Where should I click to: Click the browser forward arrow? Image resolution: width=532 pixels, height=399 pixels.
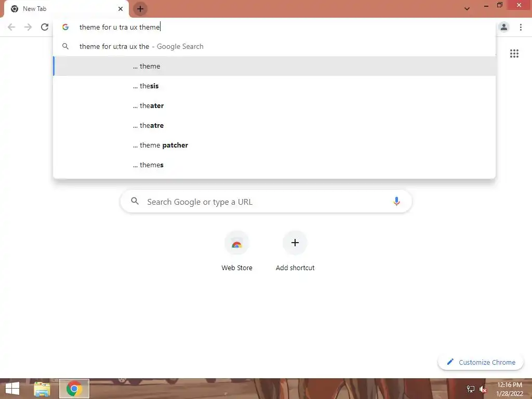pyautogui.click(x=28, y=27)
